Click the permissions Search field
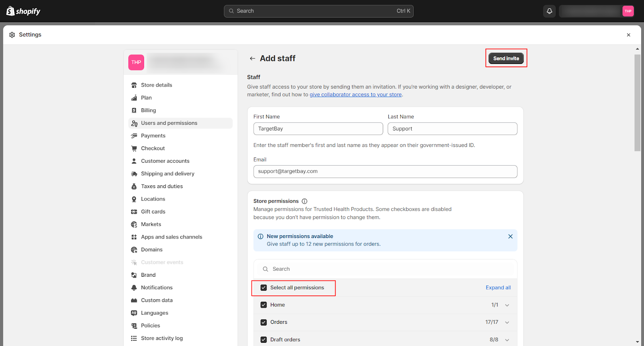This screenshot has width=644, height=346. coord(385,269)
